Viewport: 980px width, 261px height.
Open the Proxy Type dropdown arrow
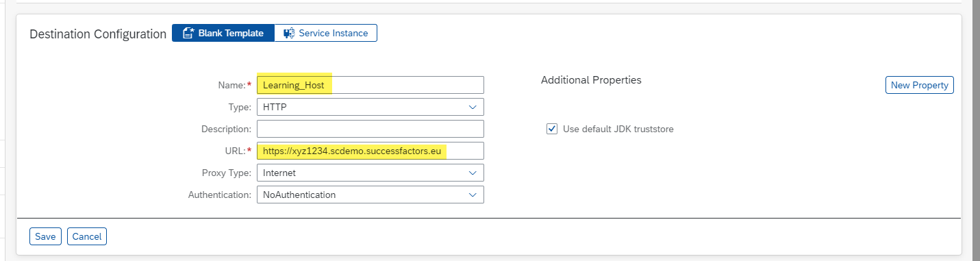473,173
